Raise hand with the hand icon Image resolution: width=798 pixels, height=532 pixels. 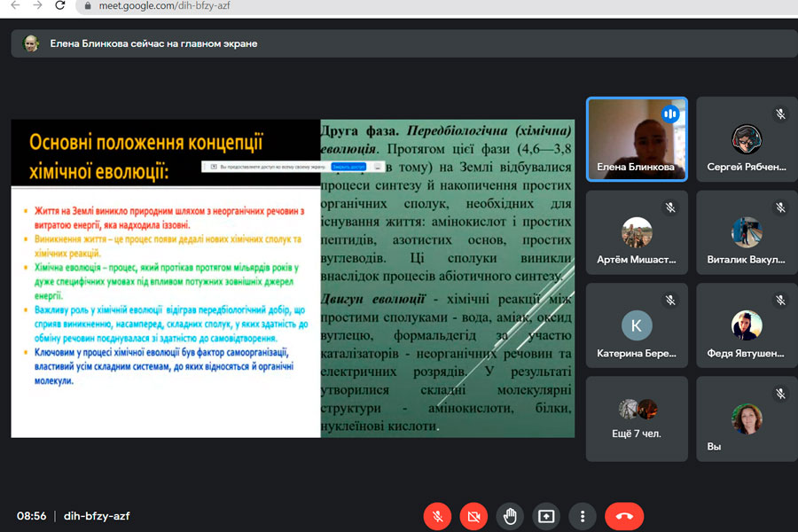coord(510,516)
